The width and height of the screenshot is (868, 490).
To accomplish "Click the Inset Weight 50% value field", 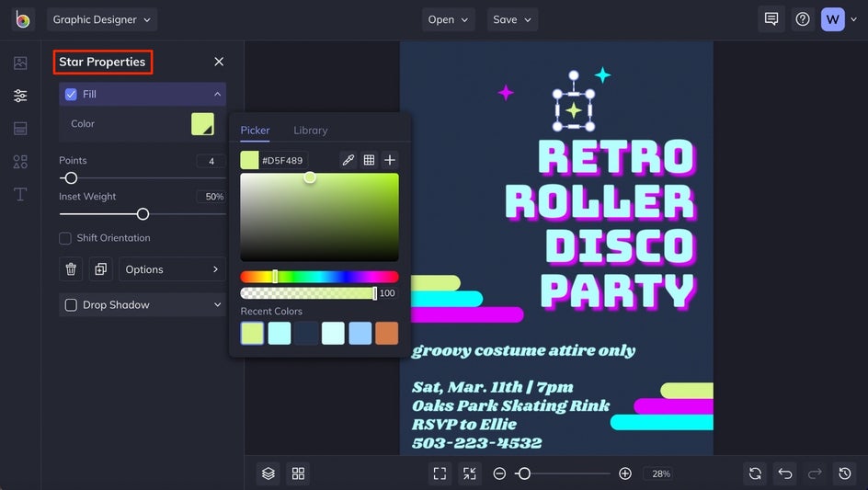I will coord(211,197).
